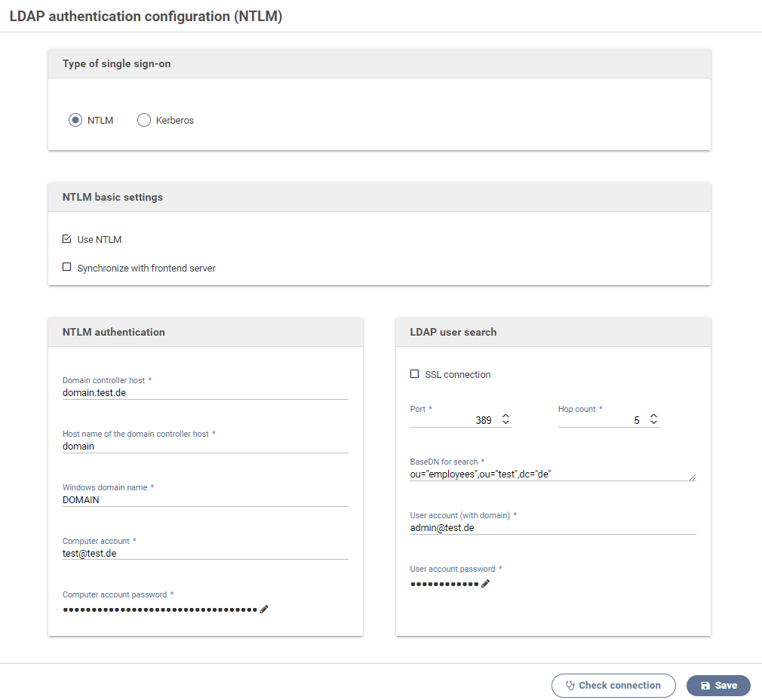
Task: Decrease the Port value with down arrow
Action: tap(505, 423)
